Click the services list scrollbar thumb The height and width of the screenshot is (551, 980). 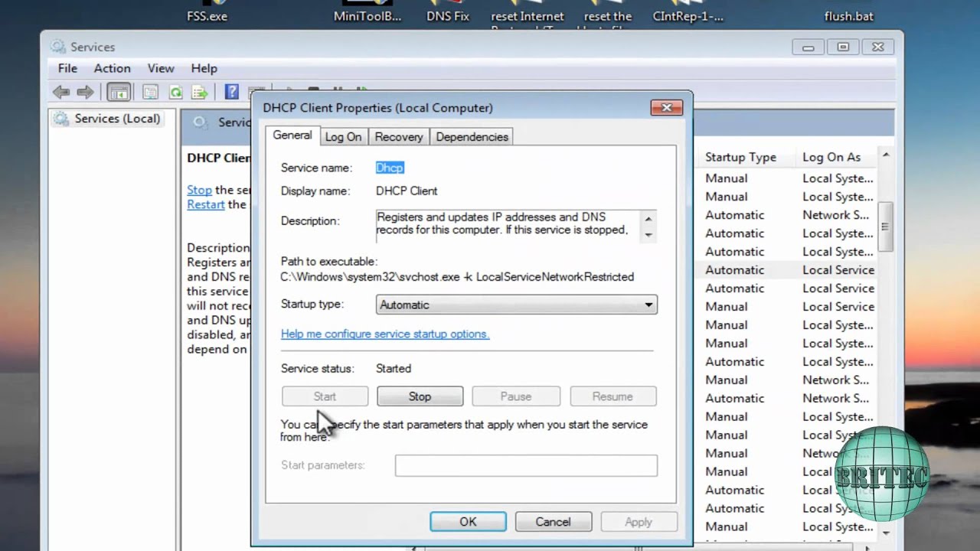tap(886, 227)
